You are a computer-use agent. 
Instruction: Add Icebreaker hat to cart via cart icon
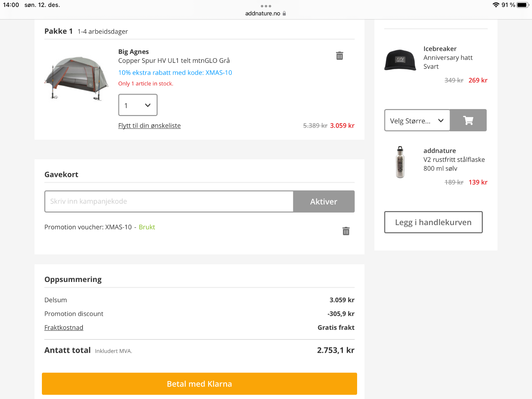(x=468, y=120)
